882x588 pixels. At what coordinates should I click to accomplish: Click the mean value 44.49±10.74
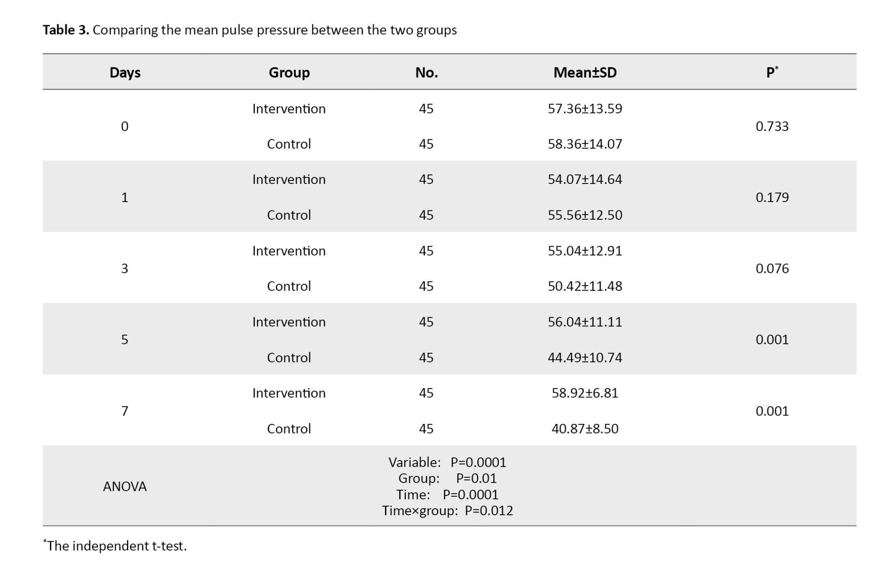pos(585,357)
